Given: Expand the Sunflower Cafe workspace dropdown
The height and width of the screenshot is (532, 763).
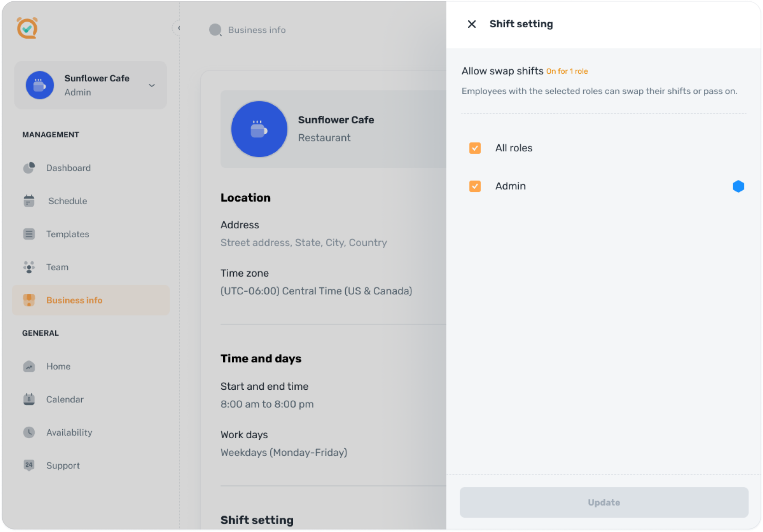Looking at the screenshot, I should (x=152, y=85).
